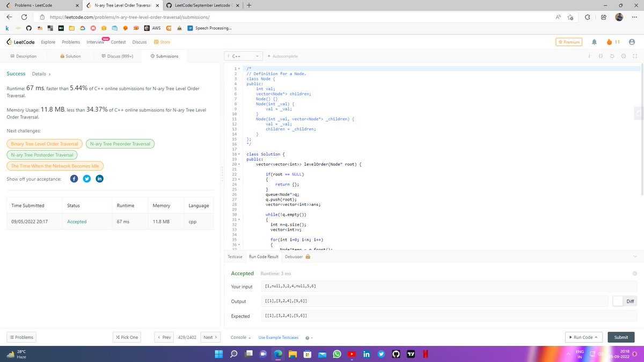Open Explore in the navbar
This screenshot has width=644, height=362.
[48, 42]
